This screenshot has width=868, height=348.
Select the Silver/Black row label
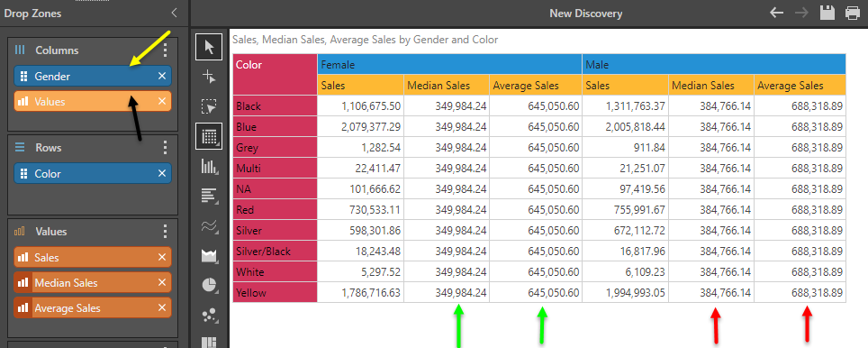[x=276, y=251]
